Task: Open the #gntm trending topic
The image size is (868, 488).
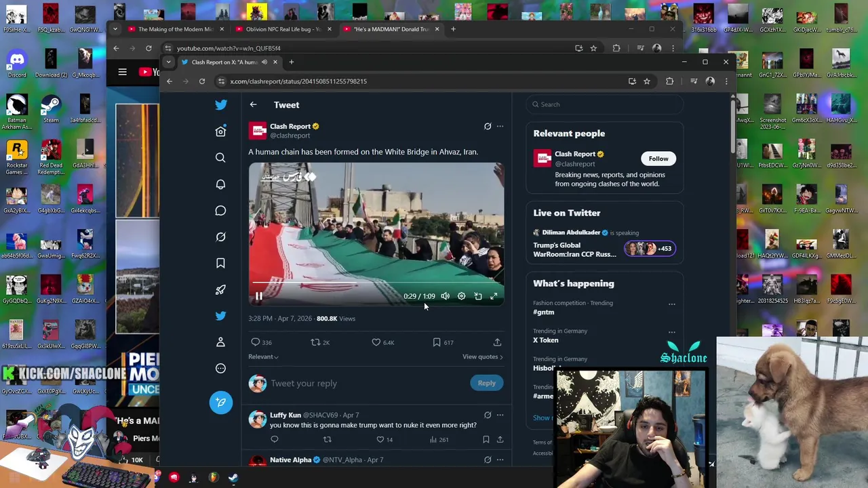Action: [x=543, y=312]
